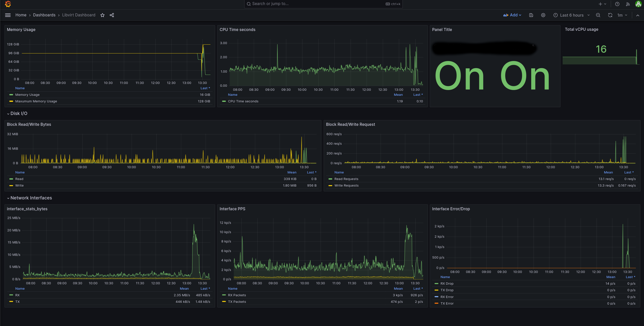Save dashboard using the disk icon

point(531,15)
